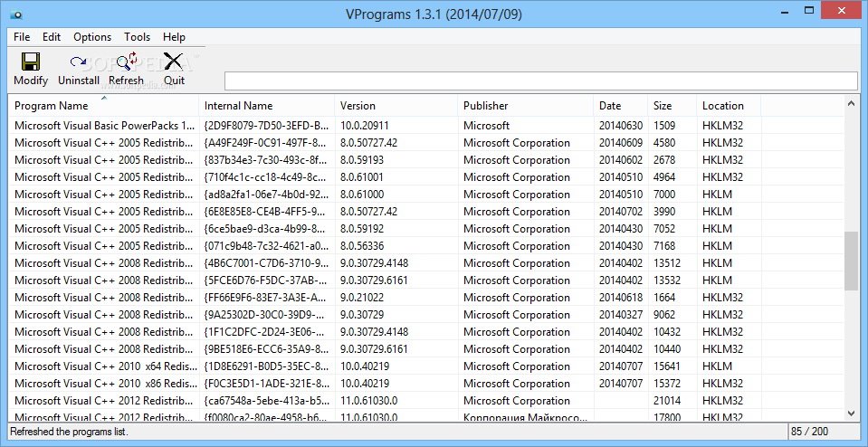Click internal name {1F1C2DFC-2D24-3E06-...

pos(265,331)
